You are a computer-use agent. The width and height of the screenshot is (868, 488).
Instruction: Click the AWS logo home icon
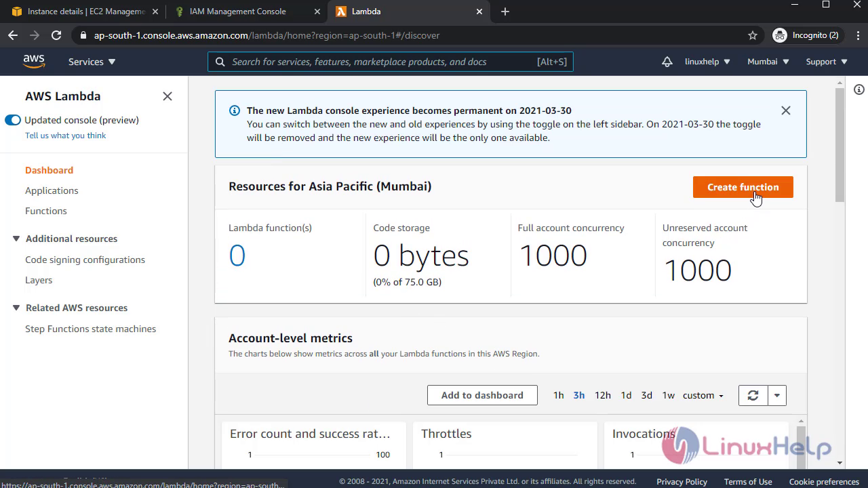point(34,62)
